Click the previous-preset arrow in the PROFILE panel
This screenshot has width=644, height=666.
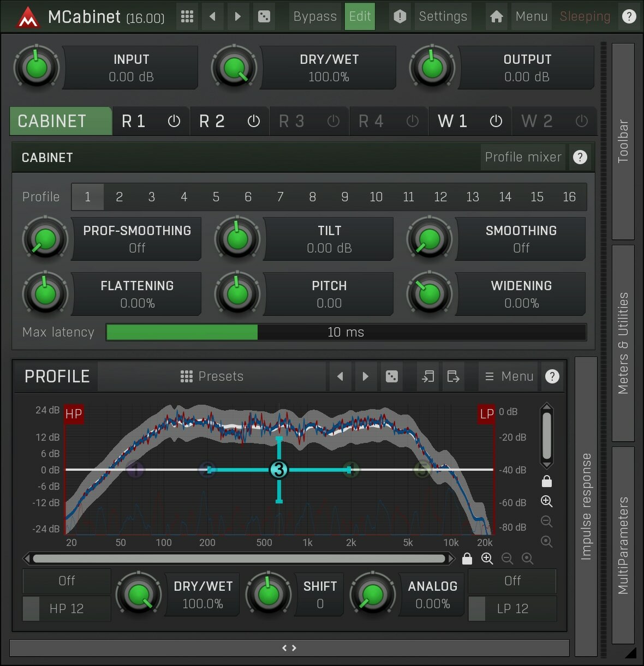340,376
